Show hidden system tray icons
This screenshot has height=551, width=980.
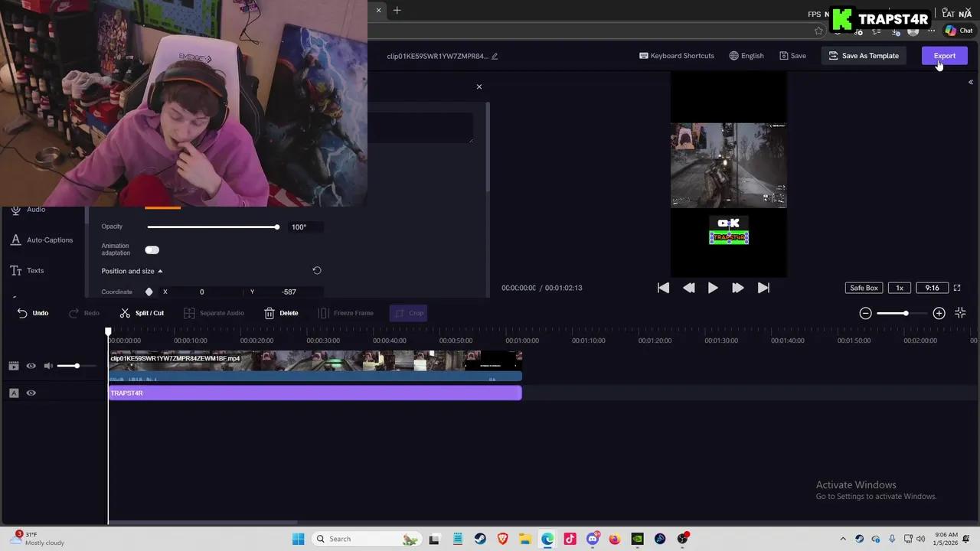click(x=843, y=539)
